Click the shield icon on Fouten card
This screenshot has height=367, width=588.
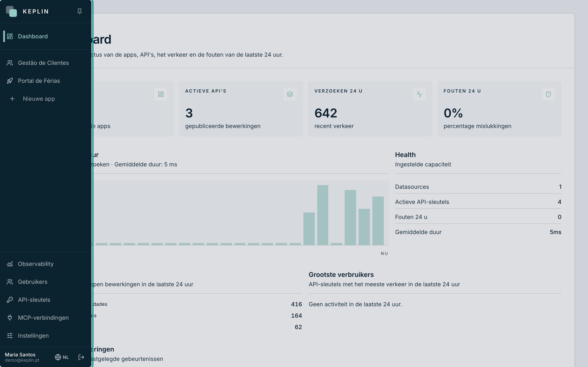548,94
